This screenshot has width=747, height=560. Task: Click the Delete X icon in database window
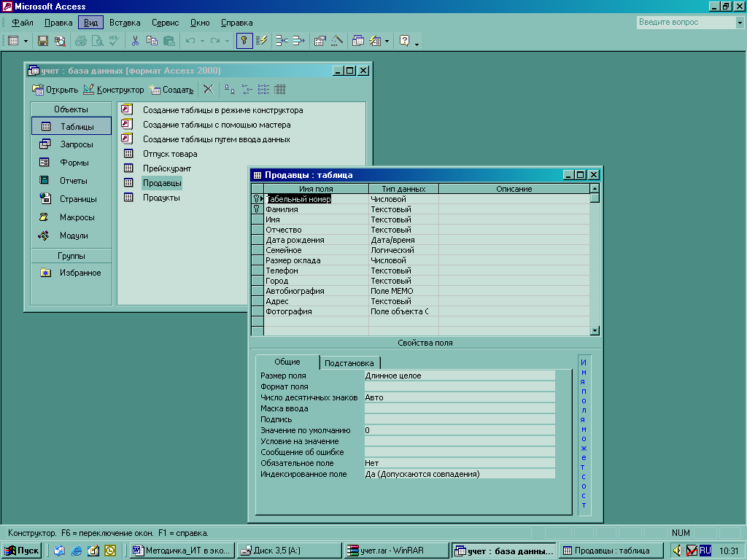pos(208,90)
